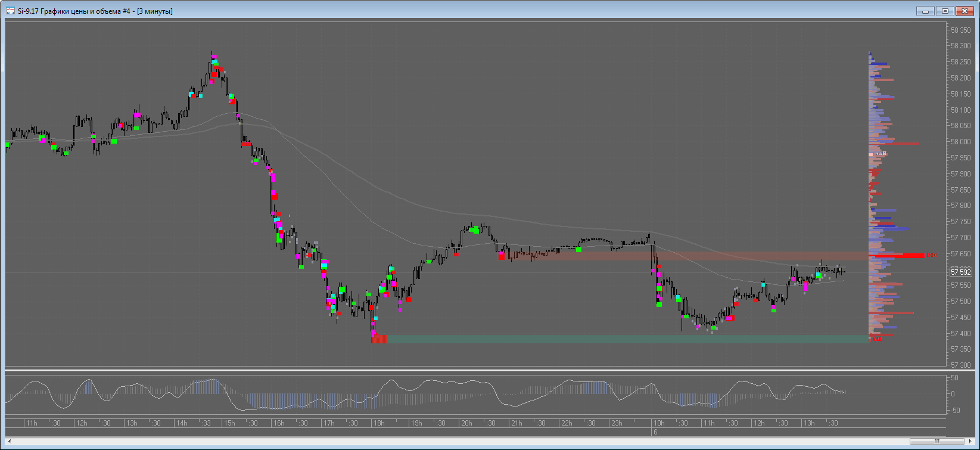Click the 58 250 price axis label
980x450 pixels.
[x=962, y=62]
